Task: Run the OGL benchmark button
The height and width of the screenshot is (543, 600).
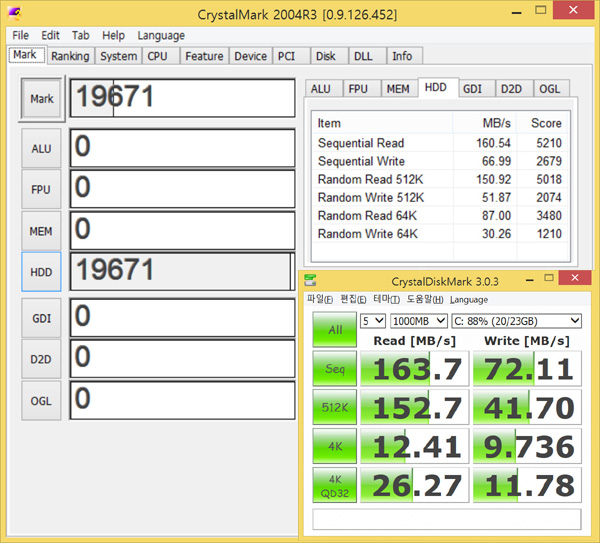Action: (x=41, y=401)
